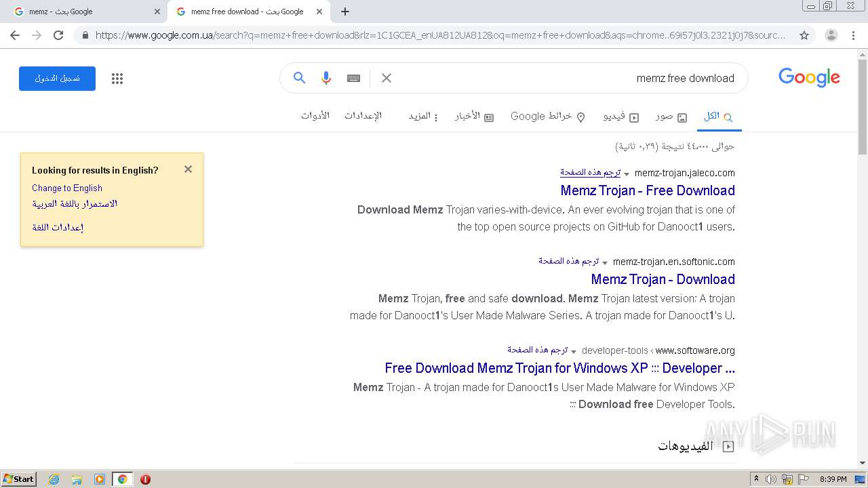The image size is (868, 488).
Task: Open the Chrome profile avatar
Action: (831, 35)
